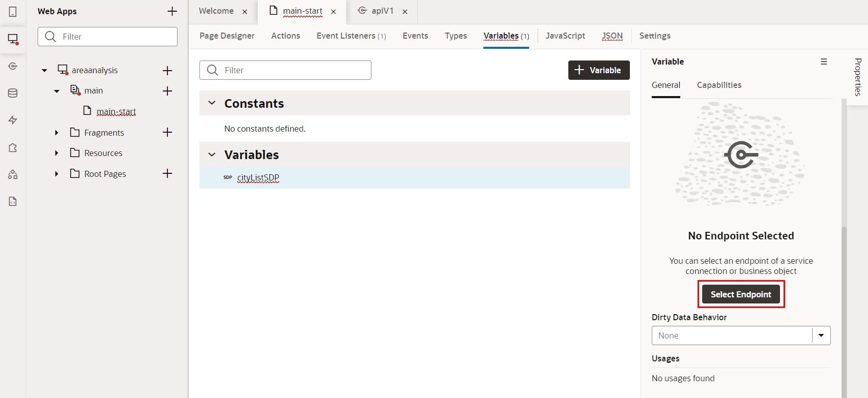Click the Select Endpoint button
Screen dimensions: 868x398
741,294
